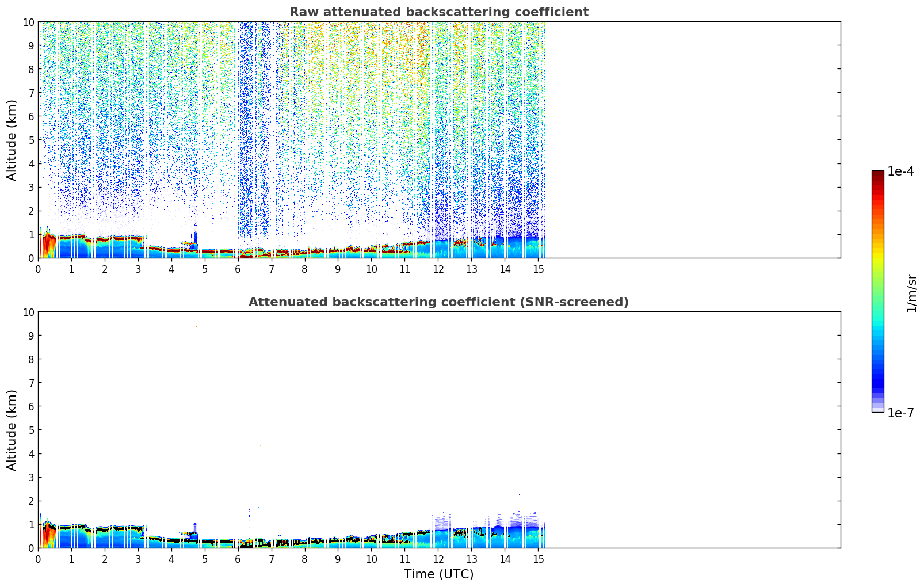Click time tick 0 on top plot
The height and width of the screenshot is (587, 924).
coord(39,269)
